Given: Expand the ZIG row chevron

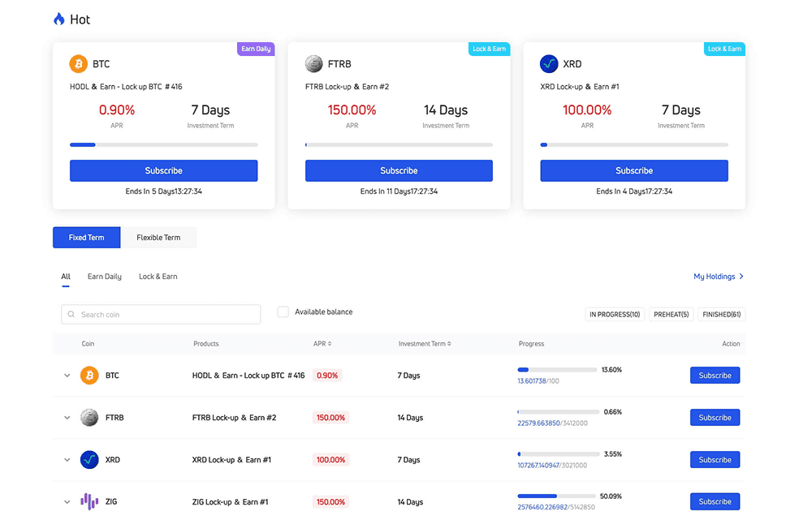Looking at the screenshot, I should pos(67,502).
